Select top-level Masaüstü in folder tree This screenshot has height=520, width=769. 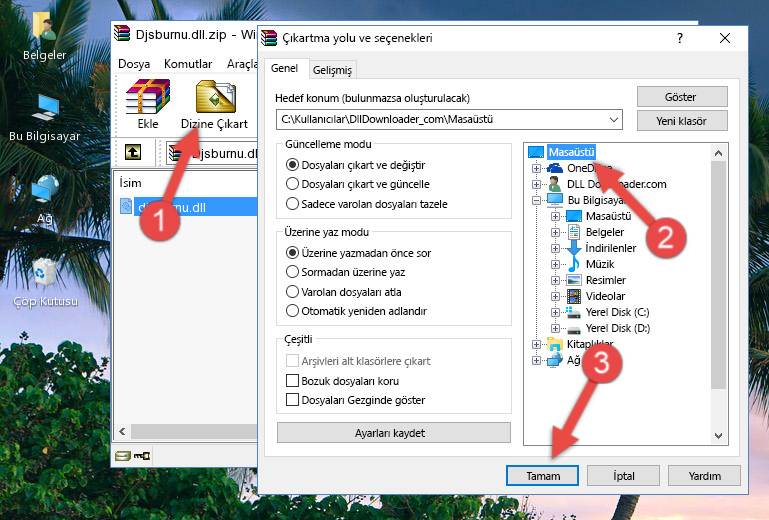point(571,152)
